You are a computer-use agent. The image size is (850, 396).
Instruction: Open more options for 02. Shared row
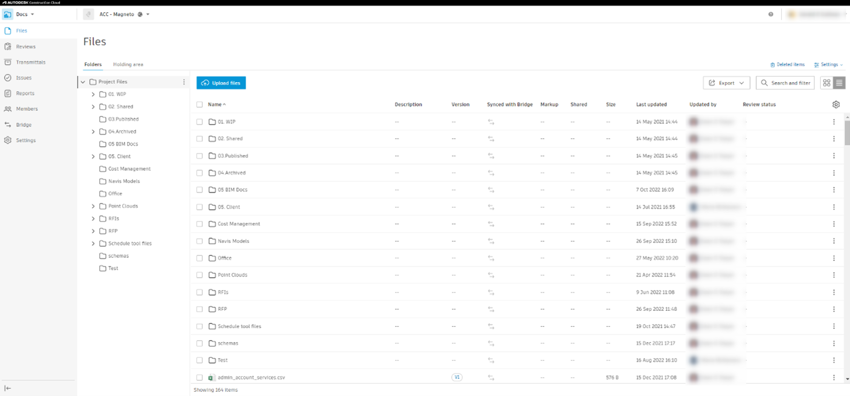click(x=834, y=139)
